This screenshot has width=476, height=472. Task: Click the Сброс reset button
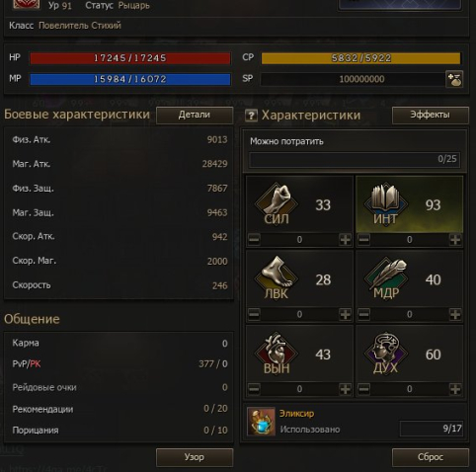click(x=431, y=457)
